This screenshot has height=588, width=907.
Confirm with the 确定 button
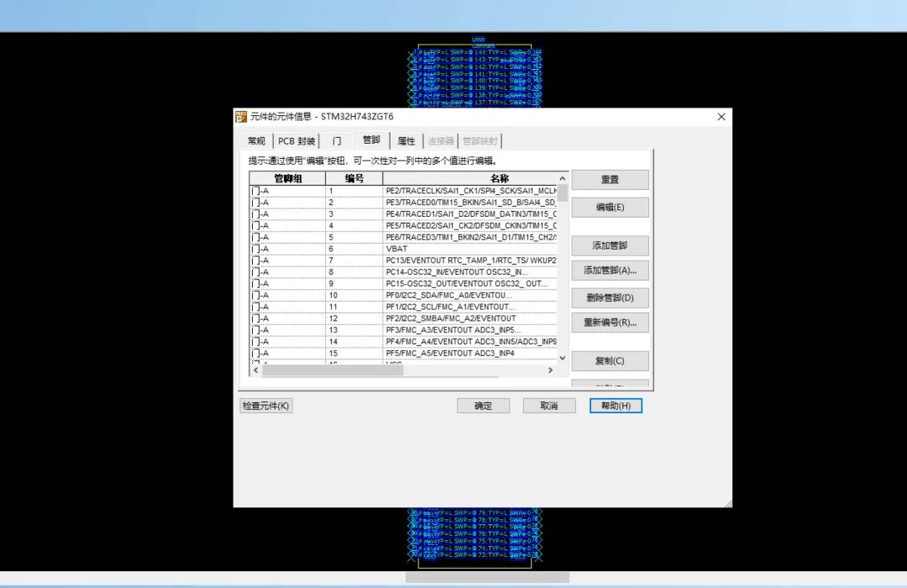coord(483,406)
